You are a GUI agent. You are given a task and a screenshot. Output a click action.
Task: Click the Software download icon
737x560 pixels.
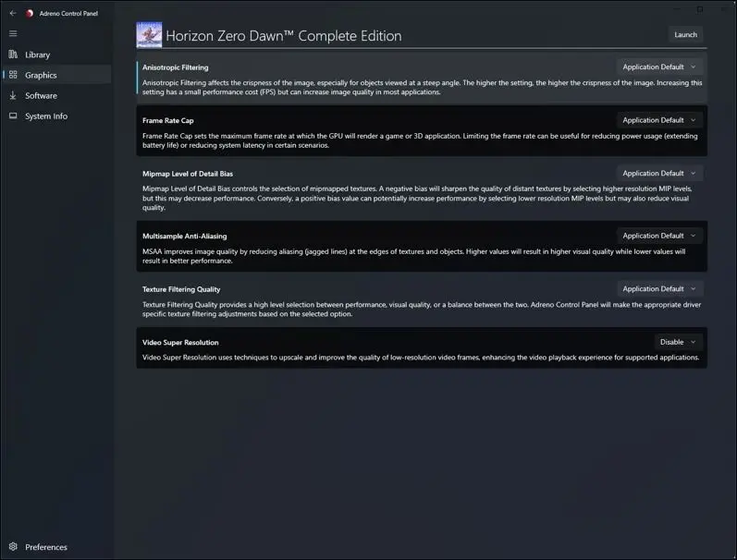(13, 95)
